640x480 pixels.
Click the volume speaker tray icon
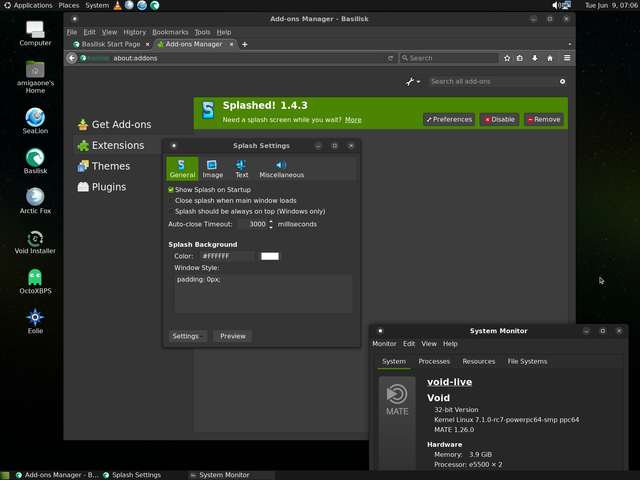556,5
